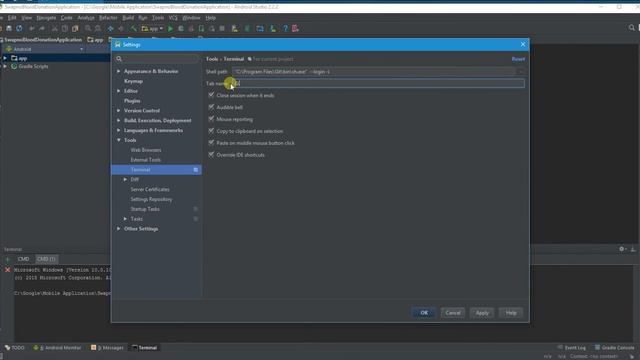Click the Paste toolbar icon
Viewport: 640px width, 360px height.
(75, 29)
